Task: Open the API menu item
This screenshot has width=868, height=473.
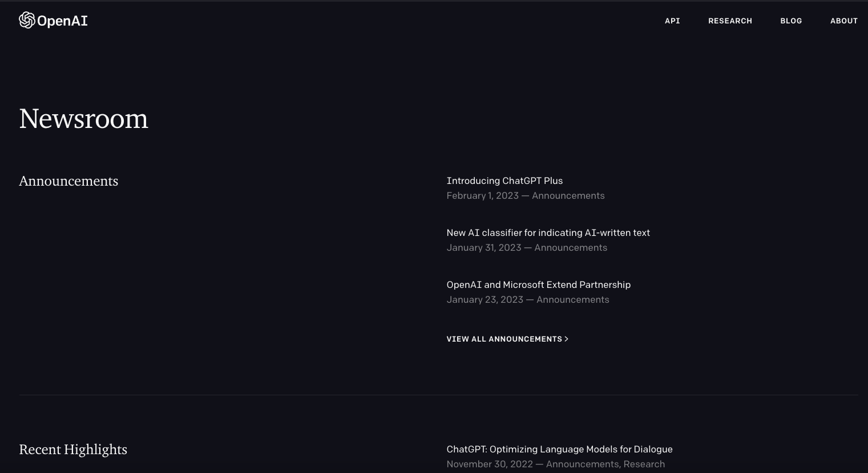Action: click(672, 21)
